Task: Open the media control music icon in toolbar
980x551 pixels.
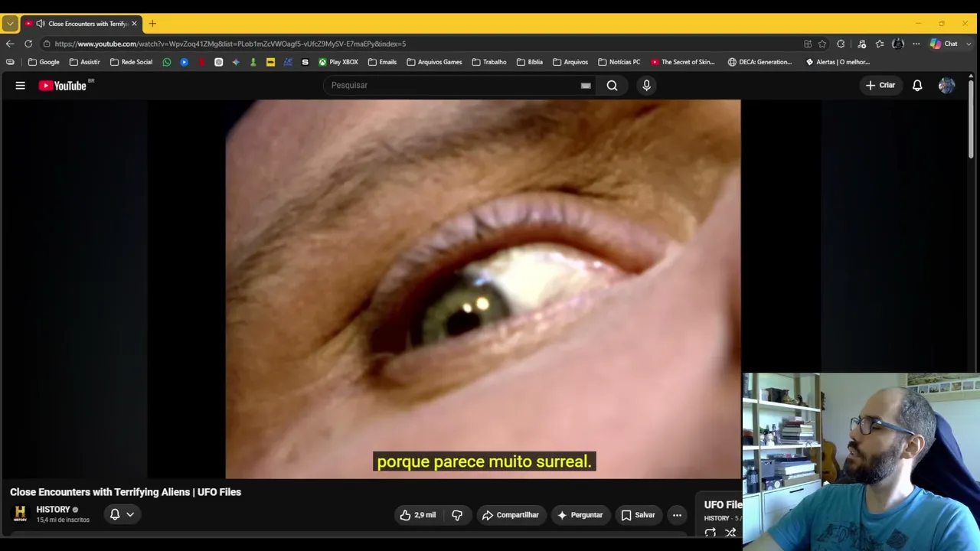Action: 861,44
